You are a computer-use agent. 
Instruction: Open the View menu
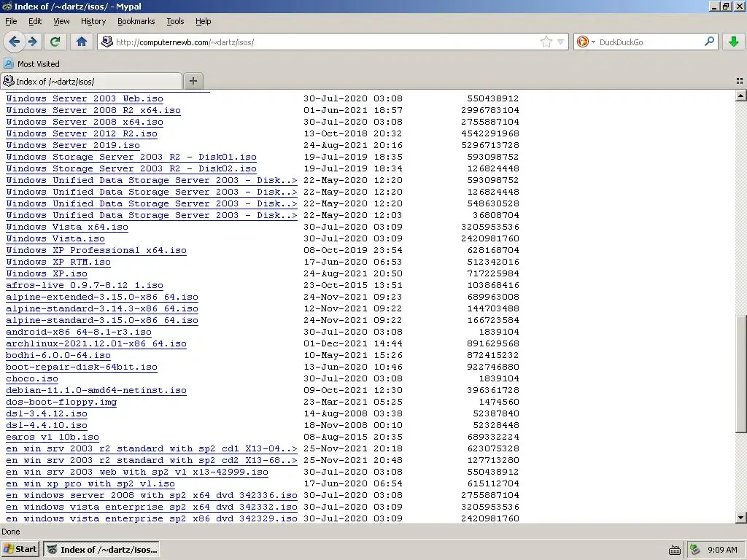61,21
